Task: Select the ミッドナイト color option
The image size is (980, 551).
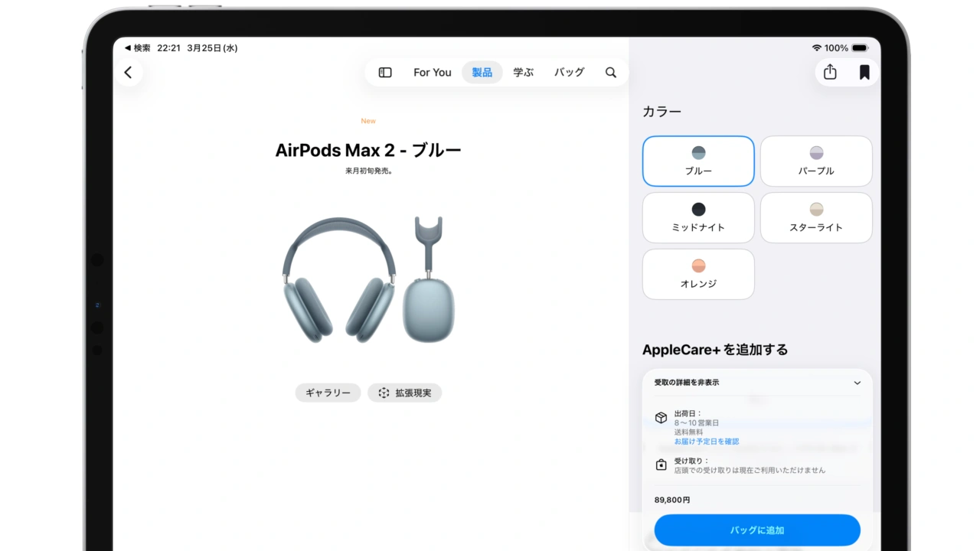Action: [698, 217]
